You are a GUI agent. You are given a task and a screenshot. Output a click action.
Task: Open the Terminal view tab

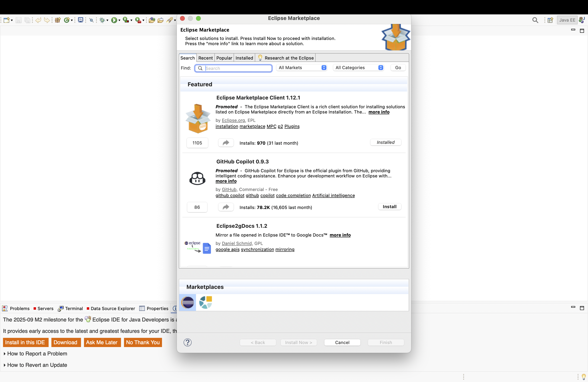point(70,308)
